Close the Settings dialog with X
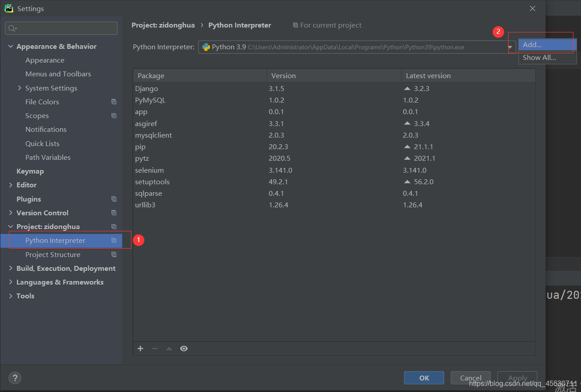Image resolution: width=581 pixels, height=392 pixels. coord(533,8)
